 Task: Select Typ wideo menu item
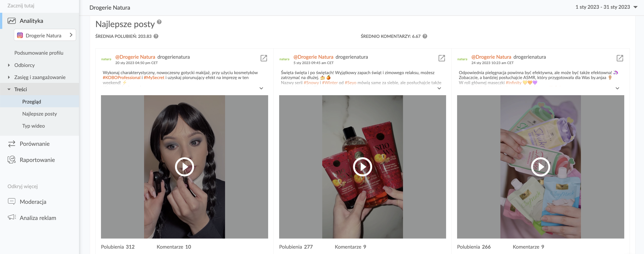pyautogui.click(x=33, y=126)
